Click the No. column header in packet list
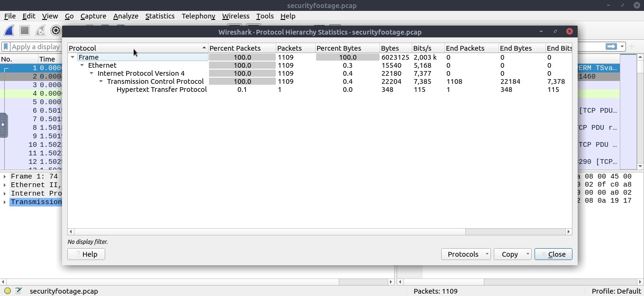The image size is (644, 296). pyautogui.click(x=19, y=59)
